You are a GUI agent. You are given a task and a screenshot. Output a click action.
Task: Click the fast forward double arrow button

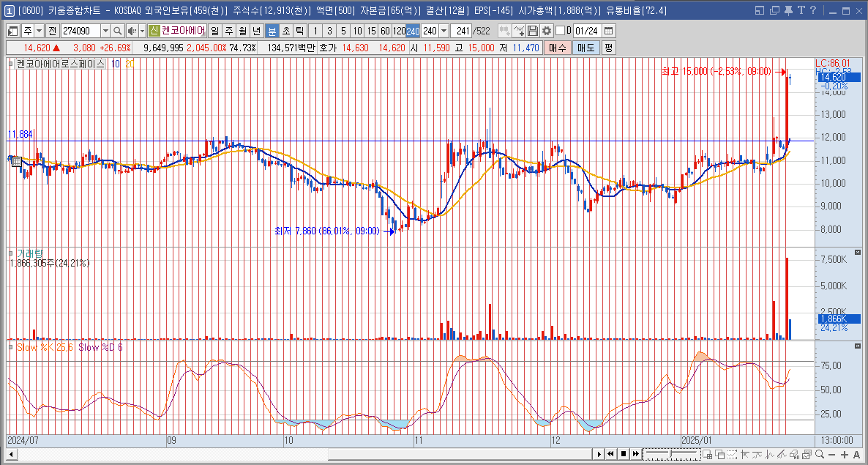pyautogui.click(x=636, y=455)
